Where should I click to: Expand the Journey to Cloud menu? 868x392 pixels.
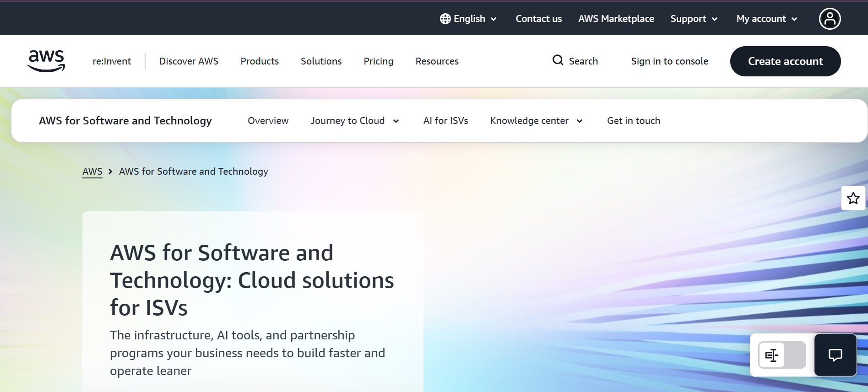point(355,121)
